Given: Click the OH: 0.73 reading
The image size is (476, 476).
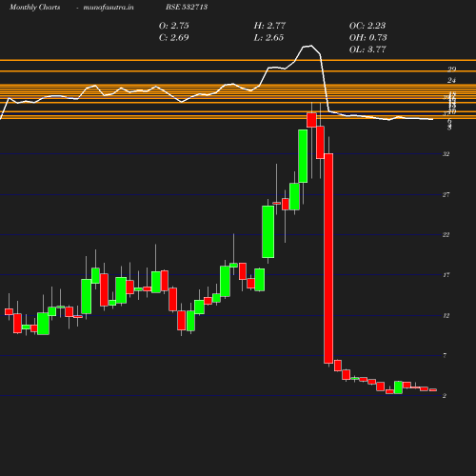Looking at the screenshot, I should tap(367, 37).
